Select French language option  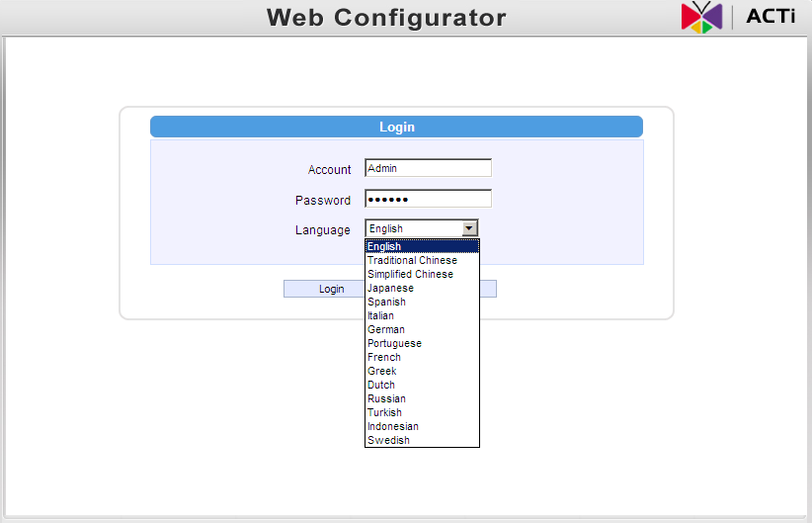tap(422, 357)
